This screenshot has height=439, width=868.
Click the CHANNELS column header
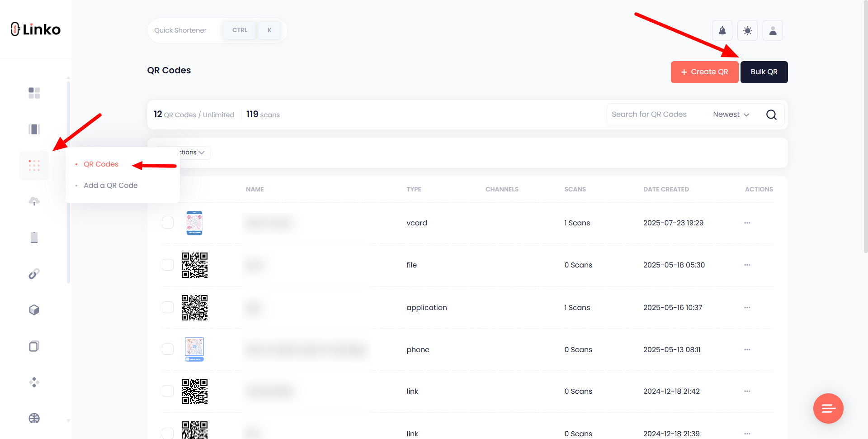click(502, 189)
